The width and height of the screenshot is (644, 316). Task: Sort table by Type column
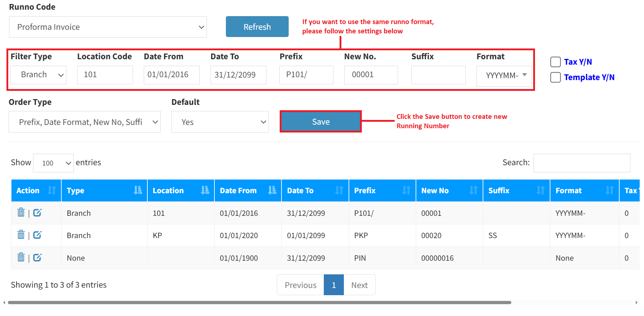tap(104, 190)
